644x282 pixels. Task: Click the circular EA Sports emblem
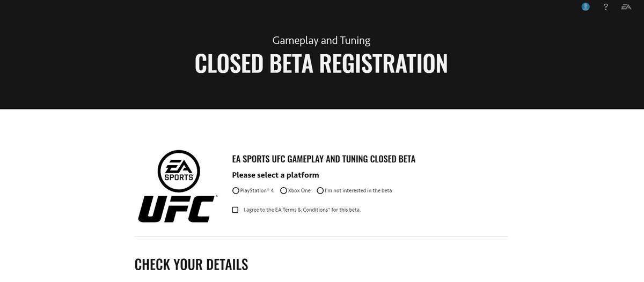pyautogui.click(x=179, y=171)
